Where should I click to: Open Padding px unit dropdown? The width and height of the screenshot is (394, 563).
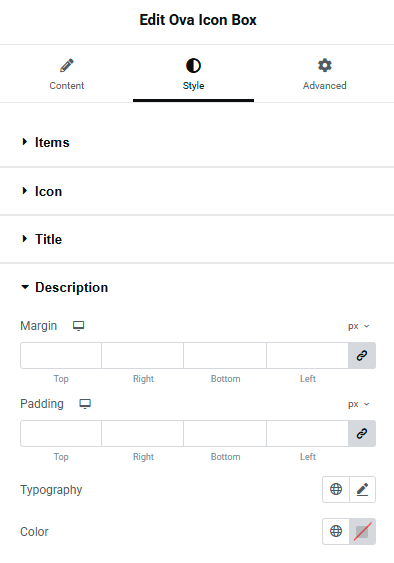[x=358, y=404]
